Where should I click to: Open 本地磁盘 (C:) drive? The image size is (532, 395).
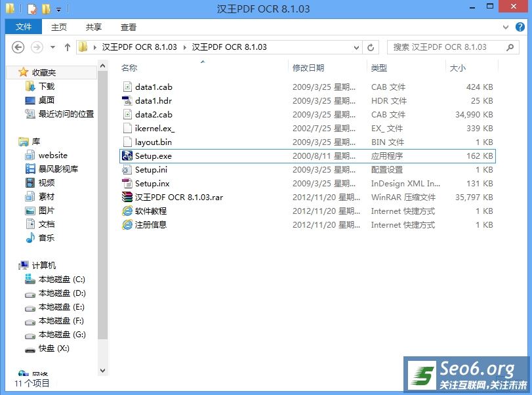tap(62, 280)
